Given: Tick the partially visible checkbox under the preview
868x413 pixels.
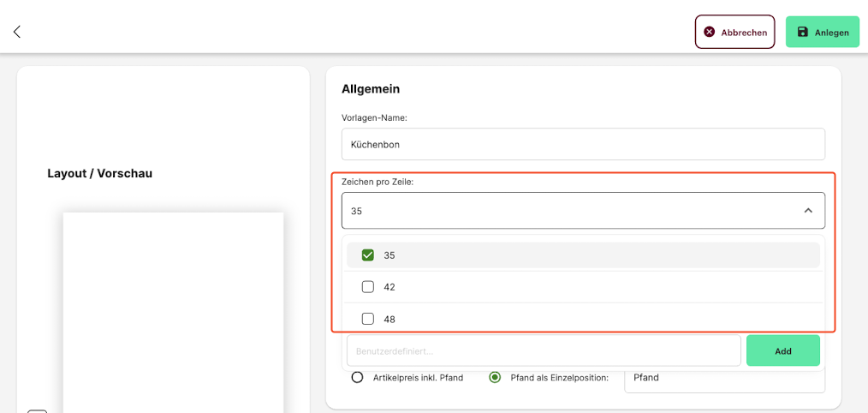Looking at the screenshot, I should [37, 410].
